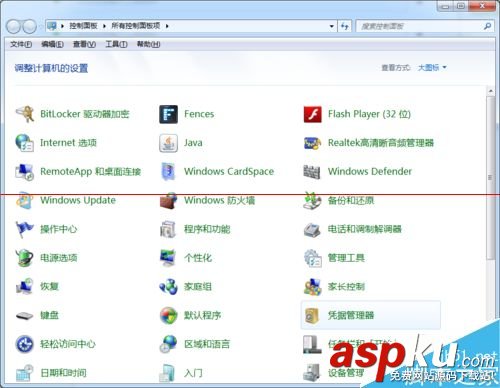Open the 工具(T) menu

116,44
